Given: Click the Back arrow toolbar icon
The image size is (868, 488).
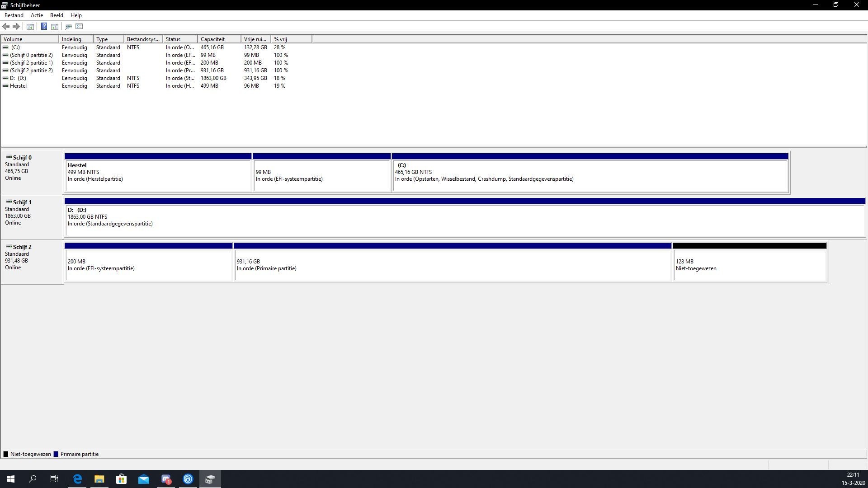Looking at the screenshot, I should click(6, 27).
